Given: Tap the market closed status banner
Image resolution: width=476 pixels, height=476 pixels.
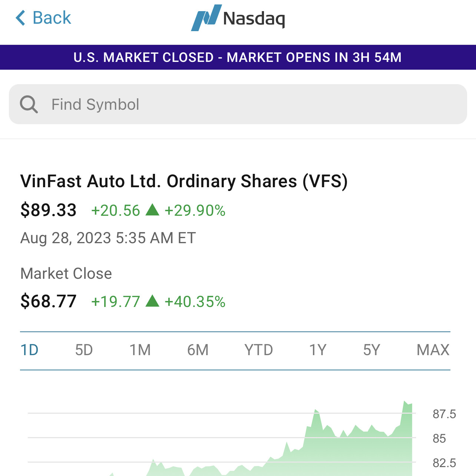Looking at the screenshot, I should [x=238, y=57].
